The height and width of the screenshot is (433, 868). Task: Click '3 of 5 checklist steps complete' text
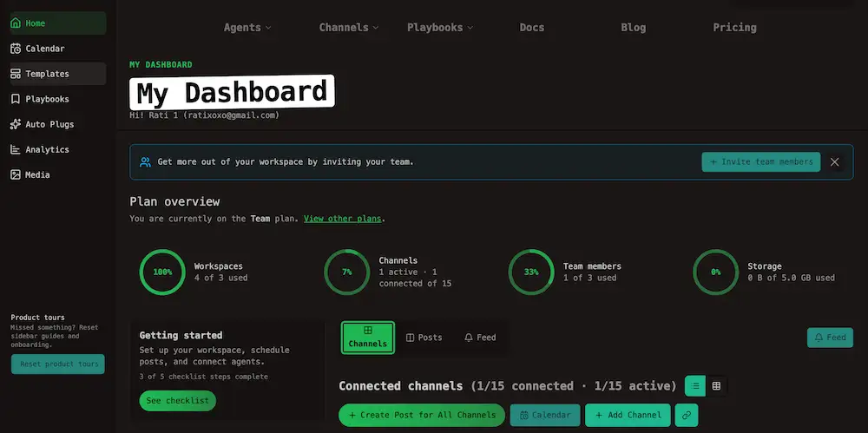tap(204, 377)
